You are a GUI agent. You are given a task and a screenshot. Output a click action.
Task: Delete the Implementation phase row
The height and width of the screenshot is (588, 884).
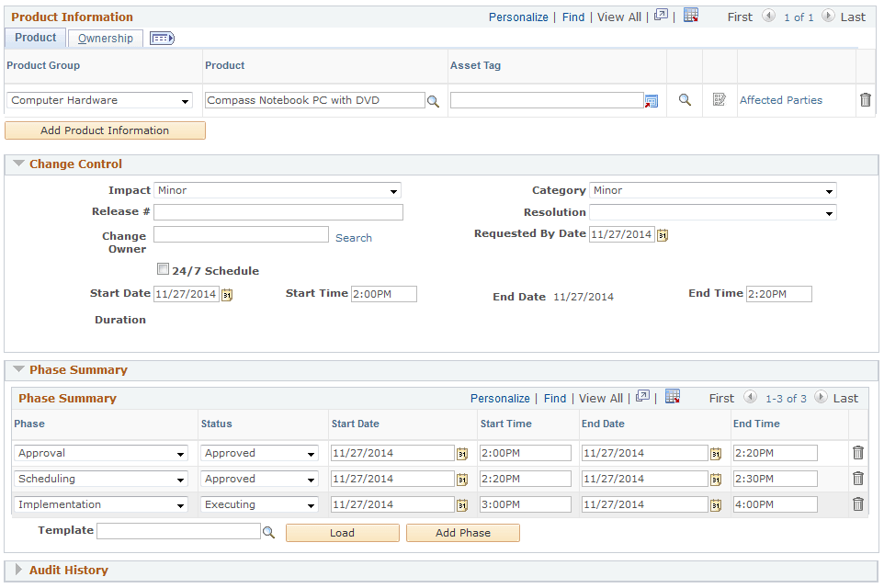tap(858, 503)
